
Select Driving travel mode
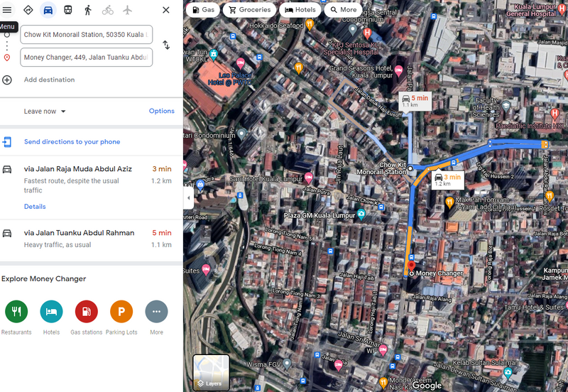coord(48,10)
